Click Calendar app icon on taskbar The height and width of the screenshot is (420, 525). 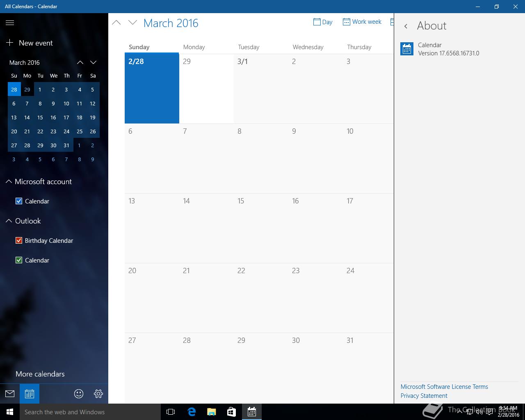252,412
